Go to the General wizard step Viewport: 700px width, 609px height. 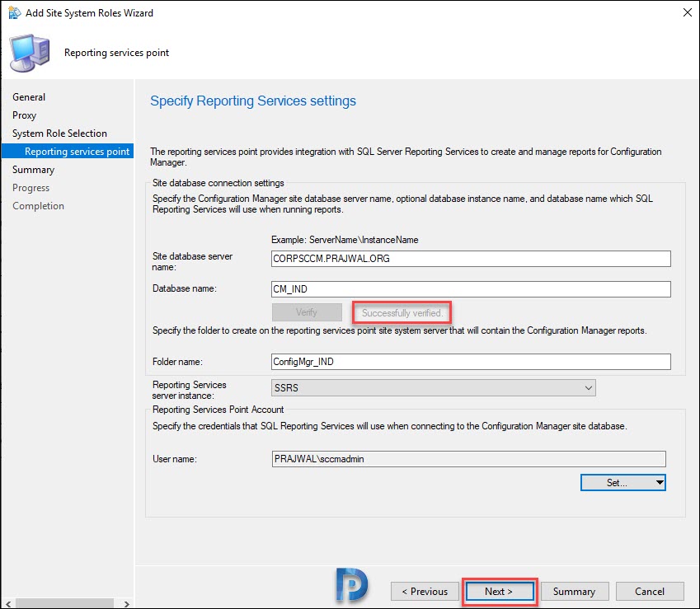click(29, 96)
